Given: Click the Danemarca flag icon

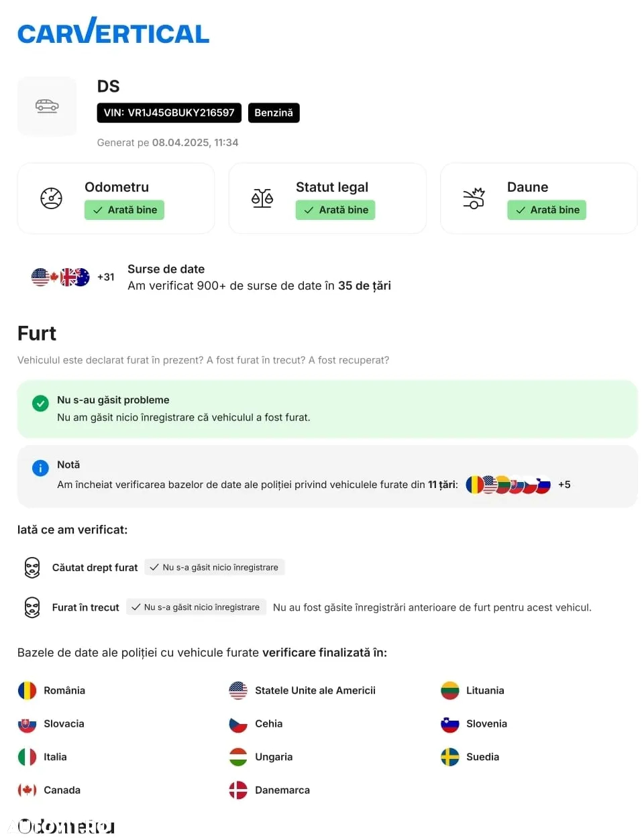Looking at the screenshot, I should tap(238, 790).
